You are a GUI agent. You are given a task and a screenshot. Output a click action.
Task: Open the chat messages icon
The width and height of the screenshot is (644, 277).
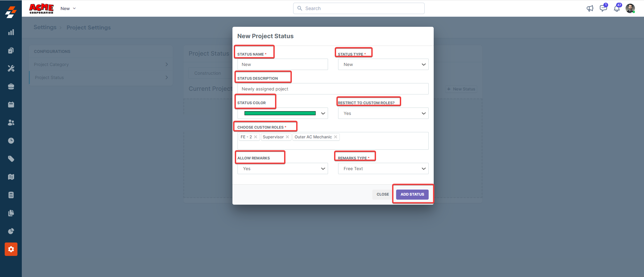pyautogui.click(x=603, y=8)
